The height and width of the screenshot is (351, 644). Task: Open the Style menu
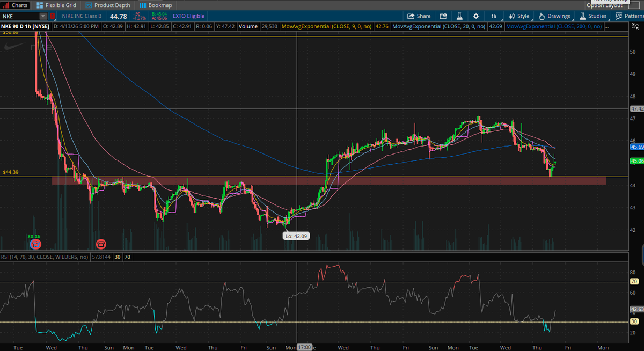[x=519, y=16]
